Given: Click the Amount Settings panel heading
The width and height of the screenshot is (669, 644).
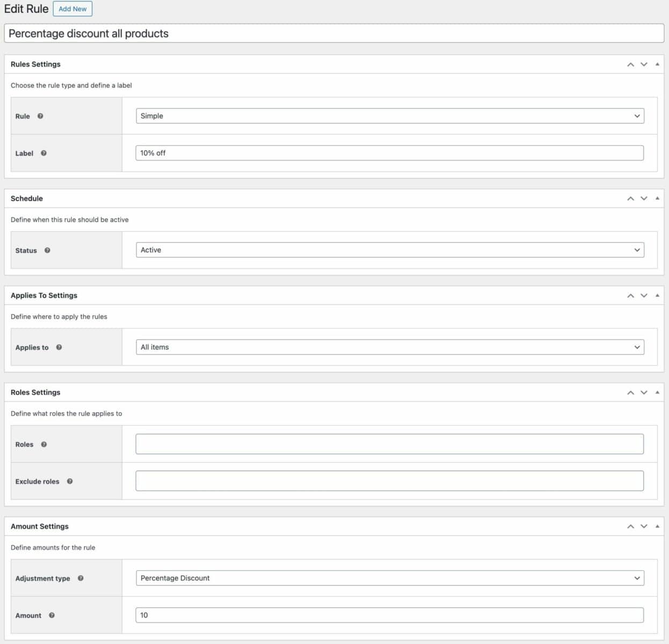Looking at the screenshot, I should (40, 526).
